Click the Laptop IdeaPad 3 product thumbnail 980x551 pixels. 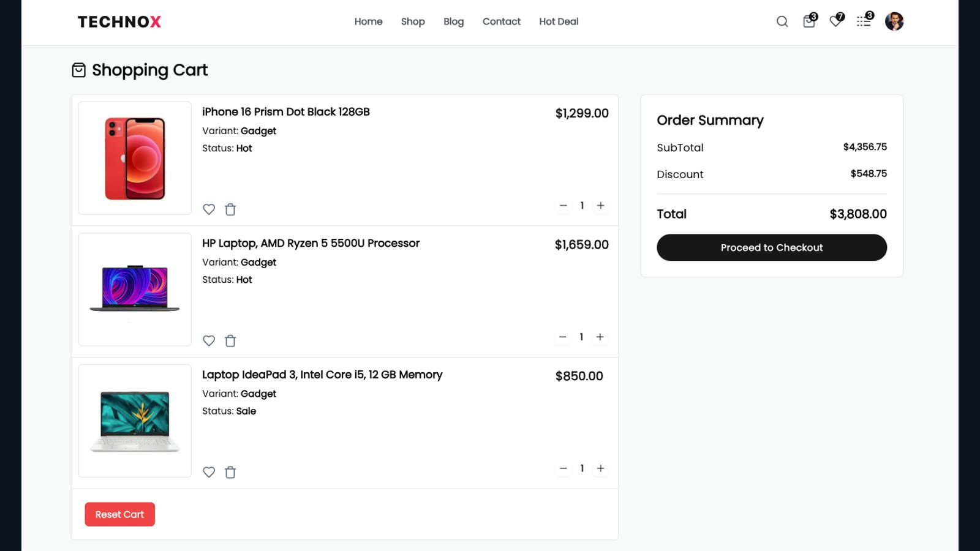135,421
